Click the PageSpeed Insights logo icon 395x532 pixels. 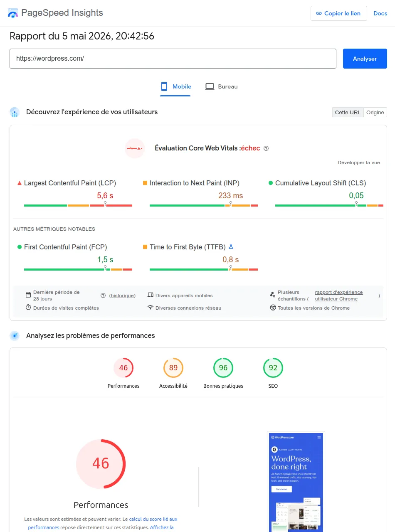click(x=13, y=13)
